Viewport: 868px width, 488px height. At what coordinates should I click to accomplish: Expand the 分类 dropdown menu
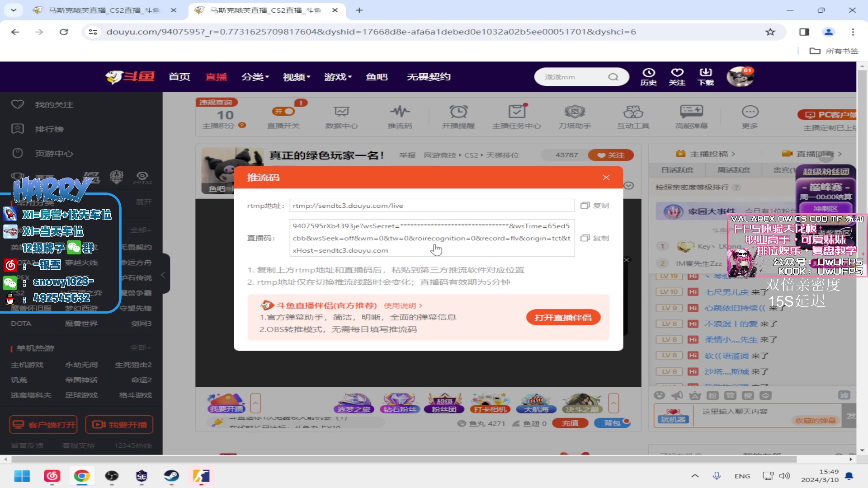pos(255,77)
